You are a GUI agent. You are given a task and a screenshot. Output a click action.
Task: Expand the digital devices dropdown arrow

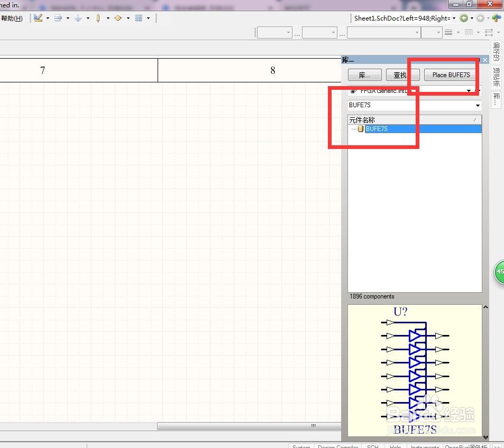point(108,18)
